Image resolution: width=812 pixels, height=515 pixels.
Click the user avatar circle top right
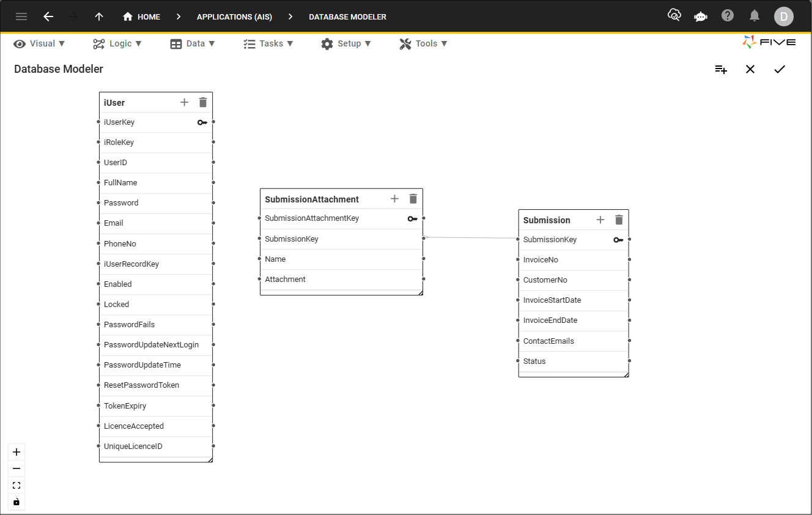pos(784,17)
